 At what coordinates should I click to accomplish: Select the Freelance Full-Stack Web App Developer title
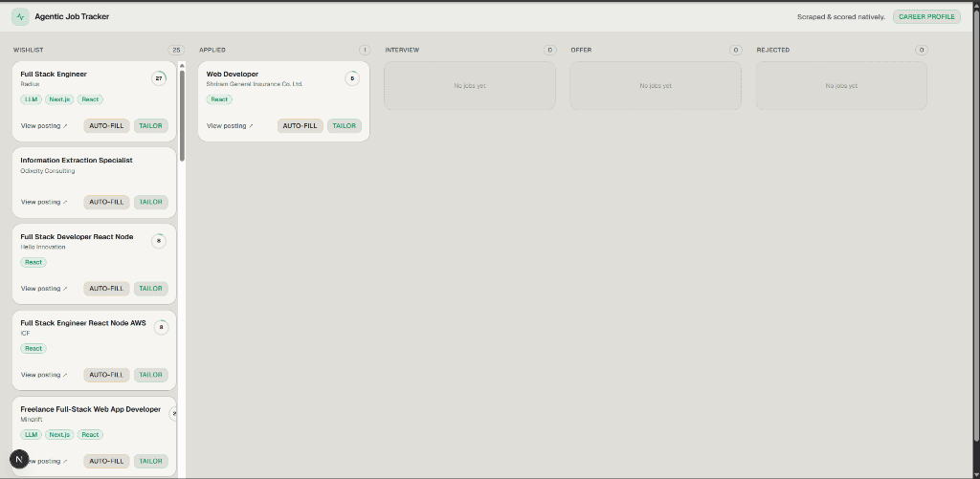coord(91,409)
